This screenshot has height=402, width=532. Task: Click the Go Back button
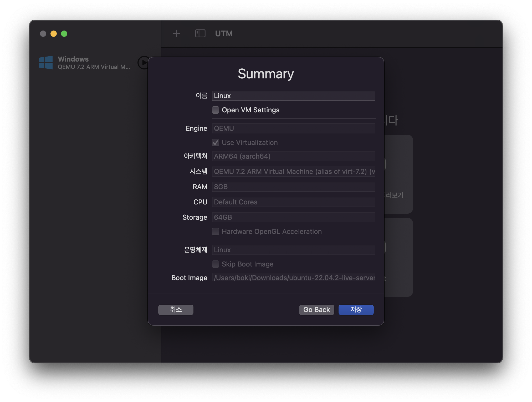[x=316, y=310]
